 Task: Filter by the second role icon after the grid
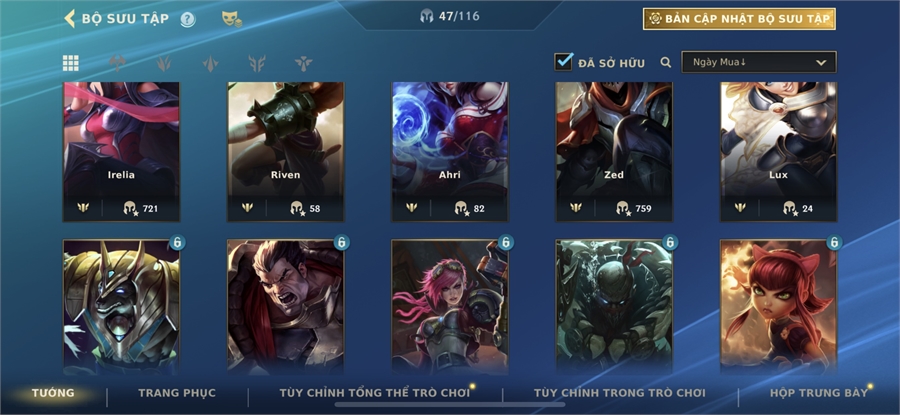164,63
